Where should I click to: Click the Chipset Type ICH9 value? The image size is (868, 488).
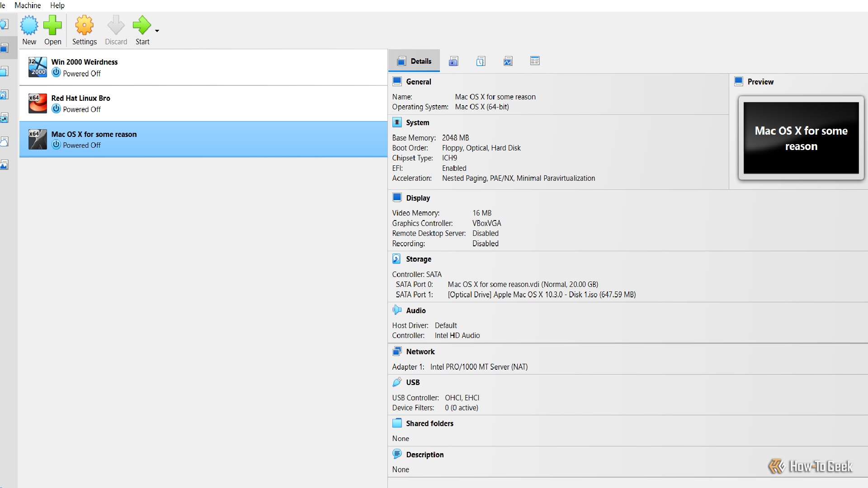449,158
